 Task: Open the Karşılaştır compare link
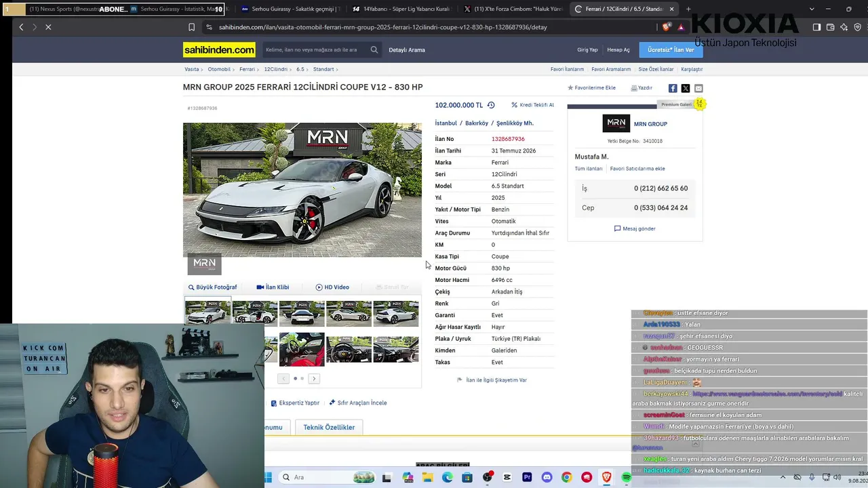pos(692,69)
